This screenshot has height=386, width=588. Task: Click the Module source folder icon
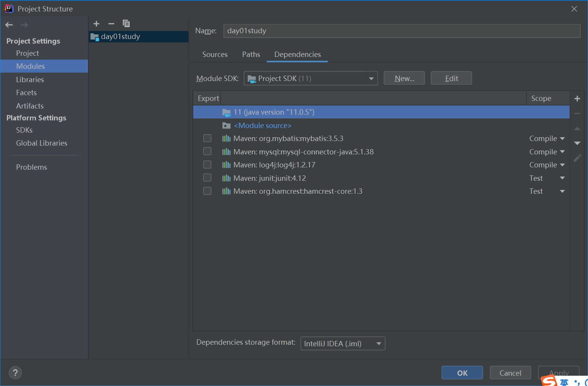[226, 125]
